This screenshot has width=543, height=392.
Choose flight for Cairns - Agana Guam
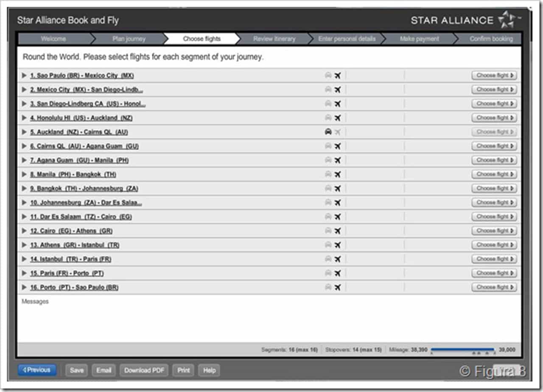494,146
